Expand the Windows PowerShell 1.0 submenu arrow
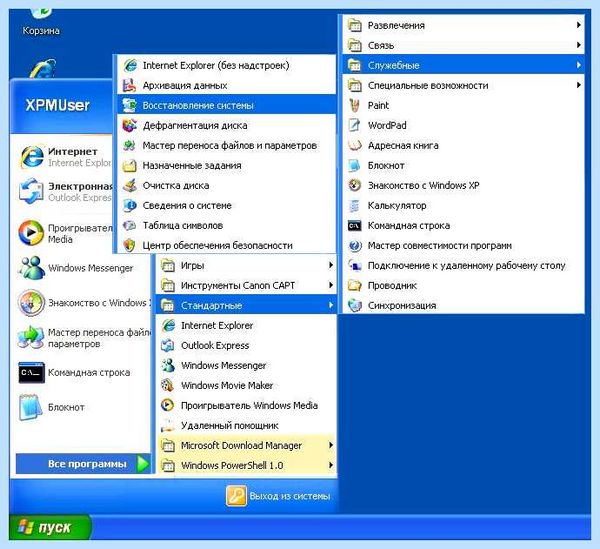The height and width of the screenshot is (549, 600). pos(331,465)
